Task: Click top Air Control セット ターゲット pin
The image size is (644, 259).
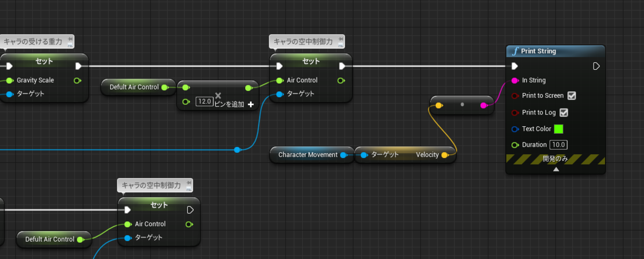Action: tap(279, 94)
